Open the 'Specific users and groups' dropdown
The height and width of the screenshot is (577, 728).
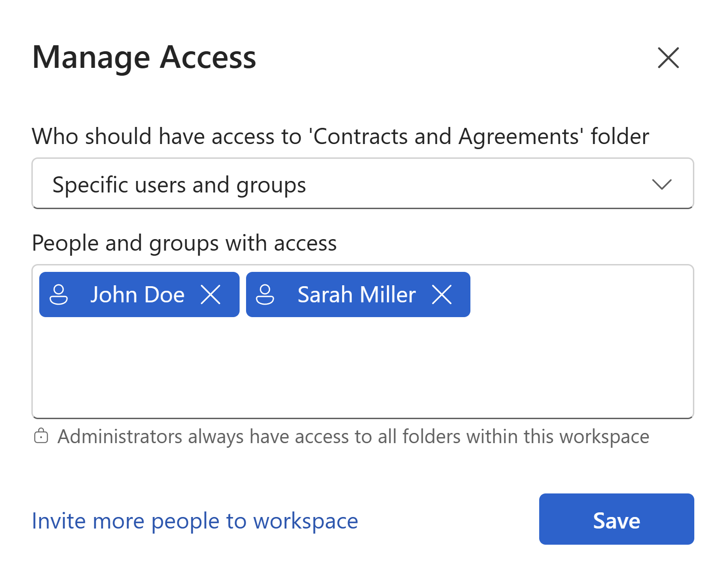click(362, 184)
